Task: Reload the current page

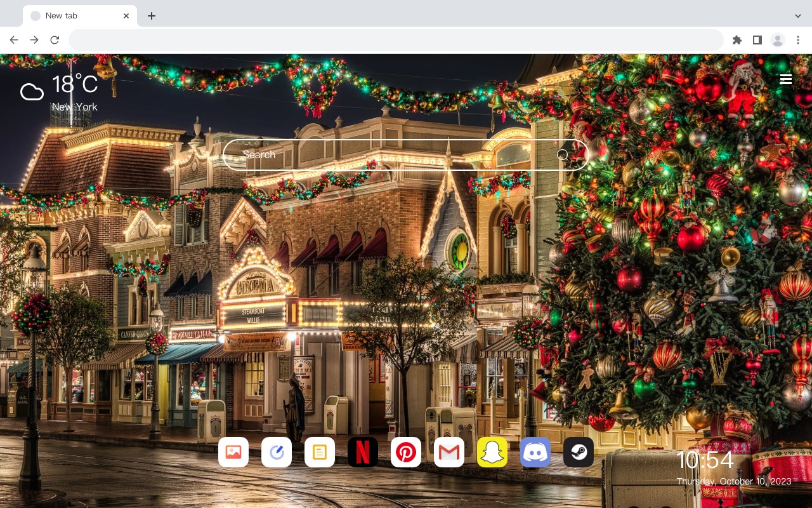Action: click(x=55, y=40)
